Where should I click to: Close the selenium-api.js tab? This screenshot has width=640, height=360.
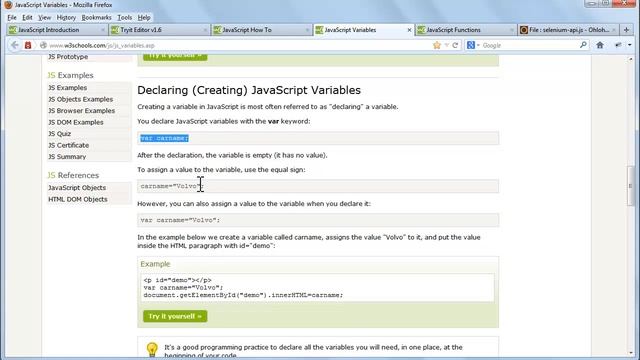point(613,30)
